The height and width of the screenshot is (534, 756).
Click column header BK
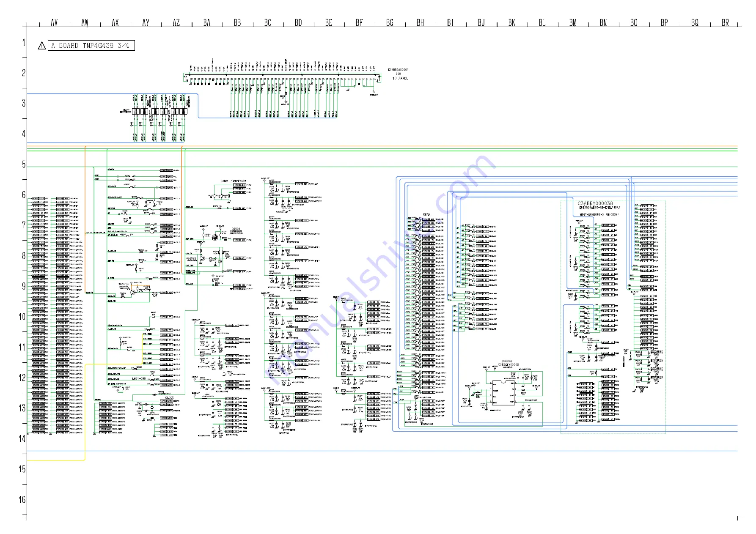pos(511,23)
